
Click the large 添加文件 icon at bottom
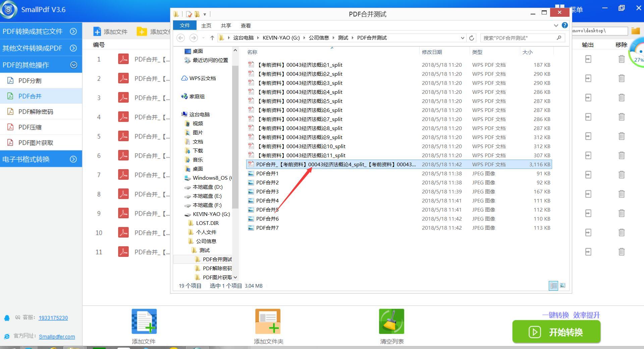coord(144,322)
